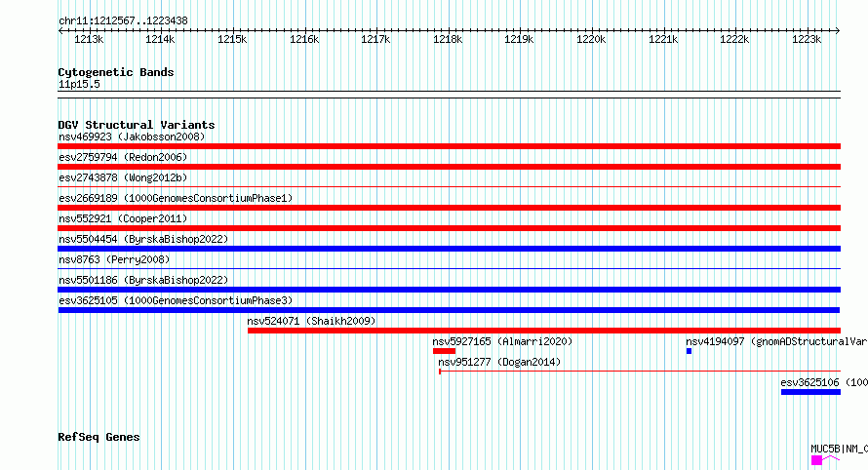Click the 1222k ruler position
Image resolution: width=868 pixels, height=470 pixels.
pyautogui.click(x=734, y=39)
